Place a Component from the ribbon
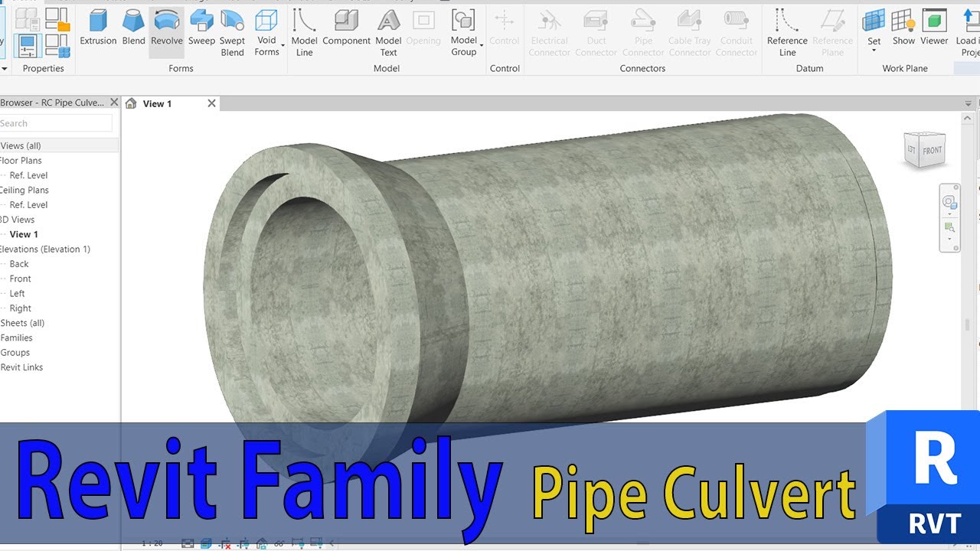 (347, 28)
